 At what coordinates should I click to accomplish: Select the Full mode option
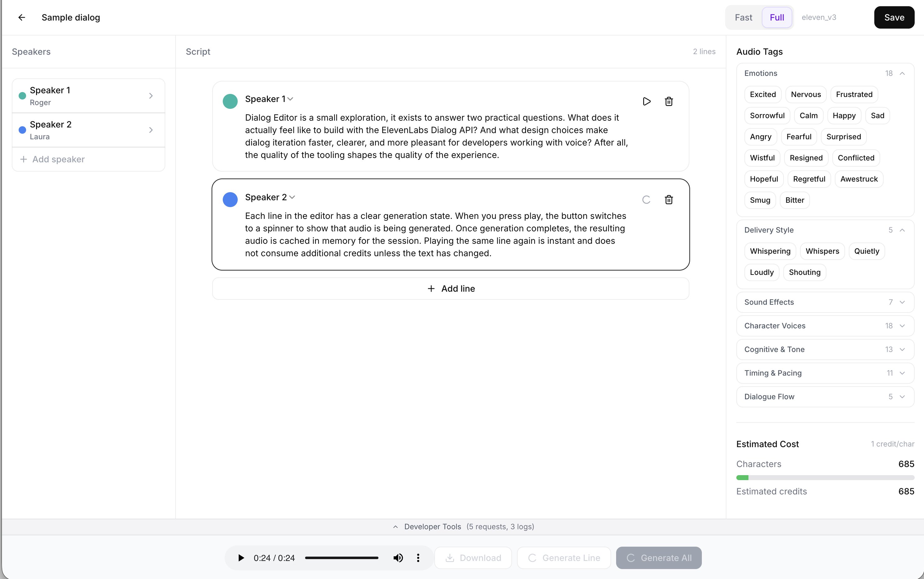point(776,18)
